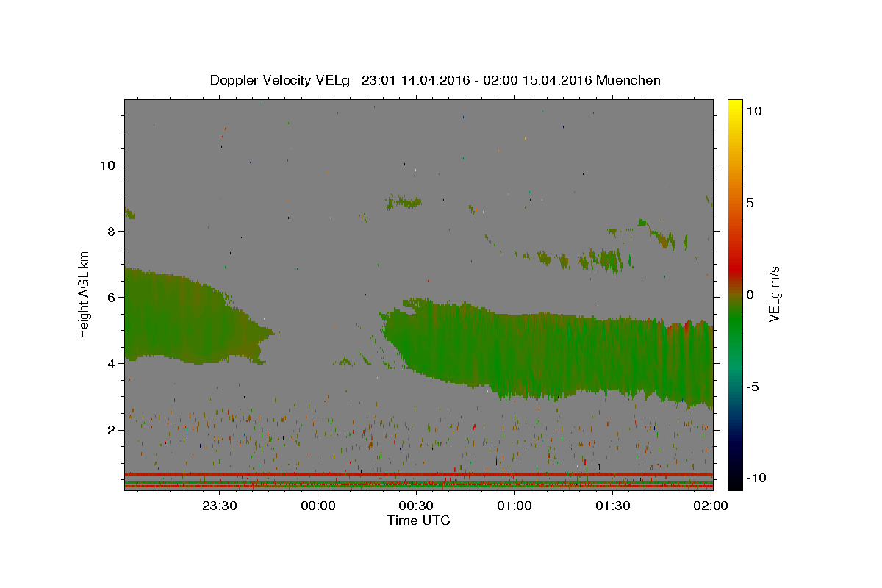Click the 10 km height tick label
Screen dimensions: 882x588
[x=107, y=165]
